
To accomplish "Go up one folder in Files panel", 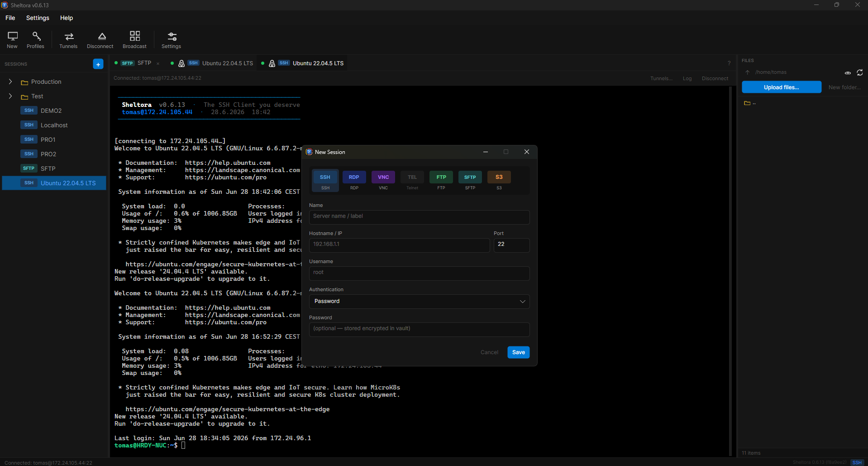I will (748, 72).
